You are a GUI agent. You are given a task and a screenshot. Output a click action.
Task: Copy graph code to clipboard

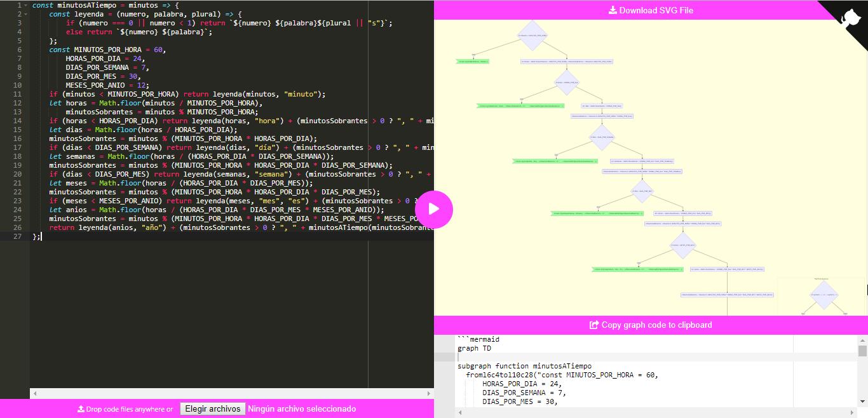(651, 325)
